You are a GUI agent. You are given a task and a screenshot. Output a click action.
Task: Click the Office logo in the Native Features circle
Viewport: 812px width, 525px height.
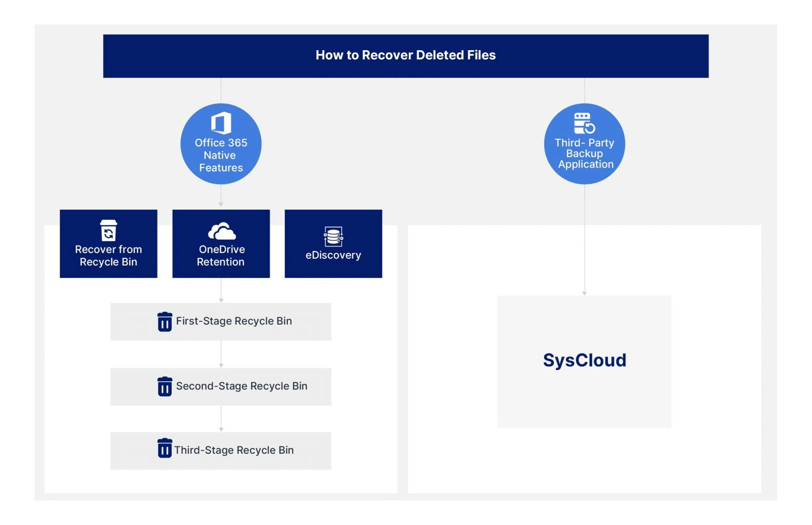click(221, 123)
